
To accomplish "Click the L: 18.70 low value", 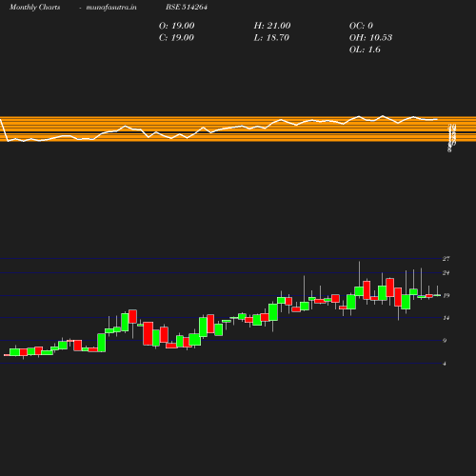I will pos(271,38).
